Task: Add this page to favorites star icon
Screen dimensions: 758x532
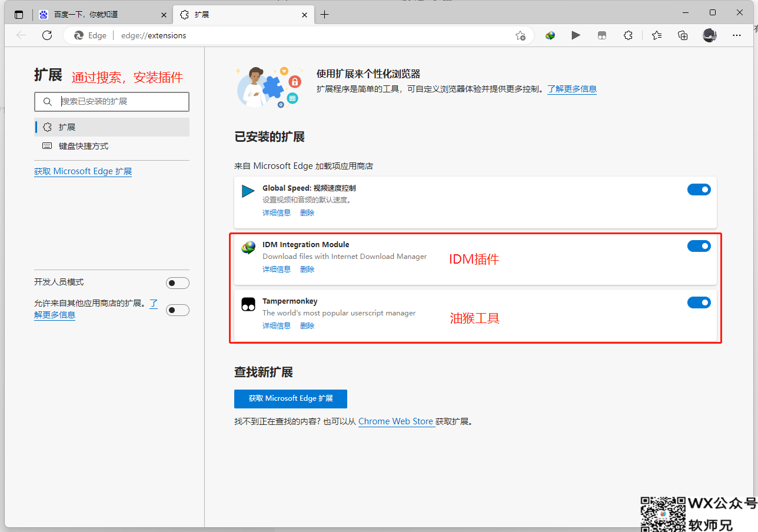Action: pyautogui.click(x=520, y=35)
